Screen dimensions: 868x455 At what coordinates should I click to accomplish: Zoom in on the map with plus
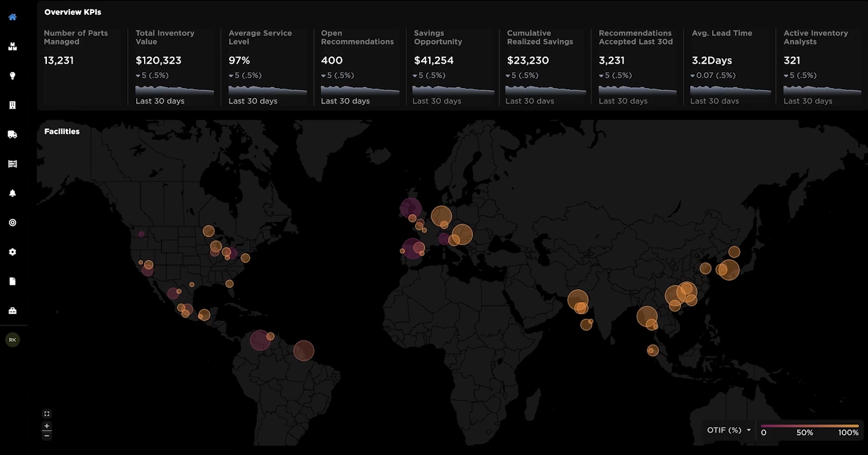coord(47,426)
